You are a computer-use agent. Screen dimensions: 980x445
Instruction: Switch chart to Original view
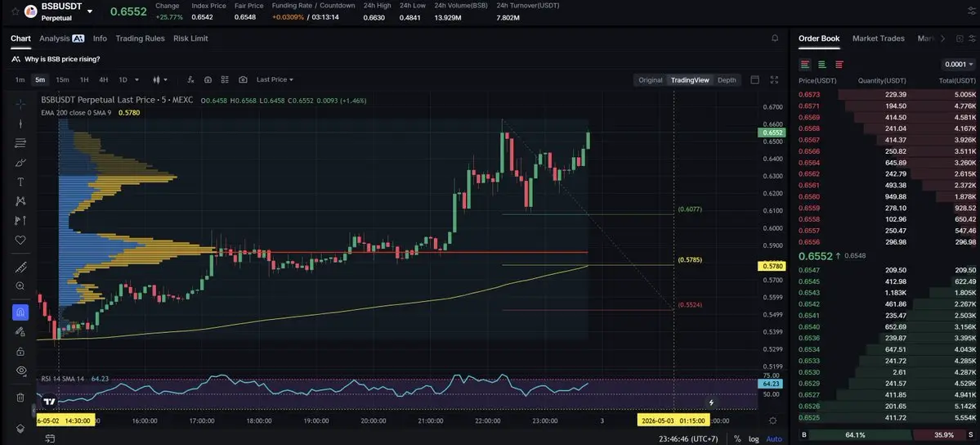point(650,80)
